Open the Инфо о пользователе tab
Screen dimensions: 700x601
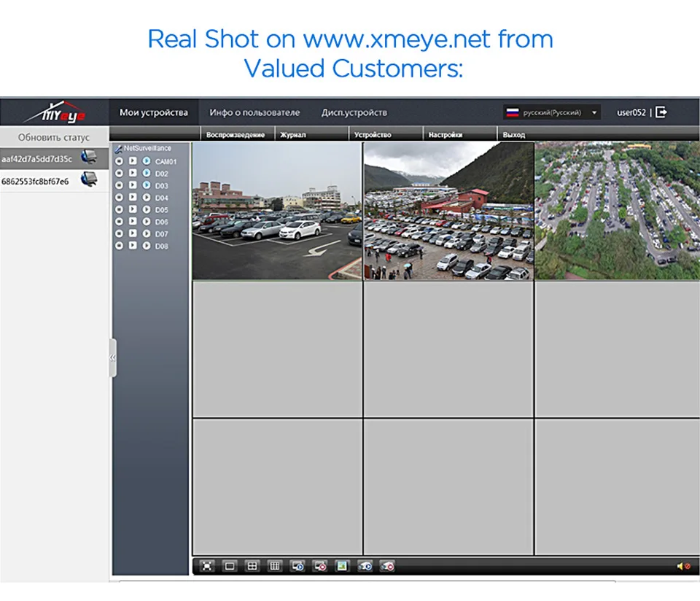coord(254,112)
